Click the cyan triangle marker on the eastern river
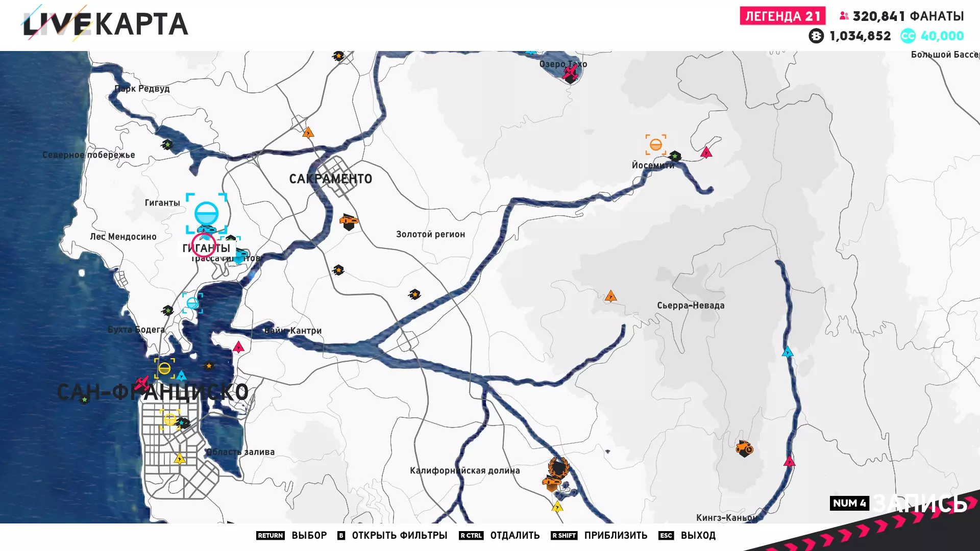 788,352
